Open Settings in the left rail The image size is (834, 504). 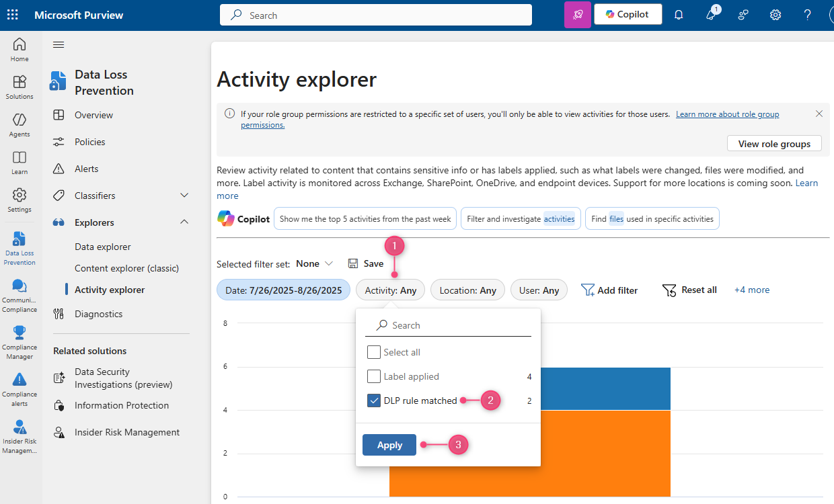[x=20, y=200]
